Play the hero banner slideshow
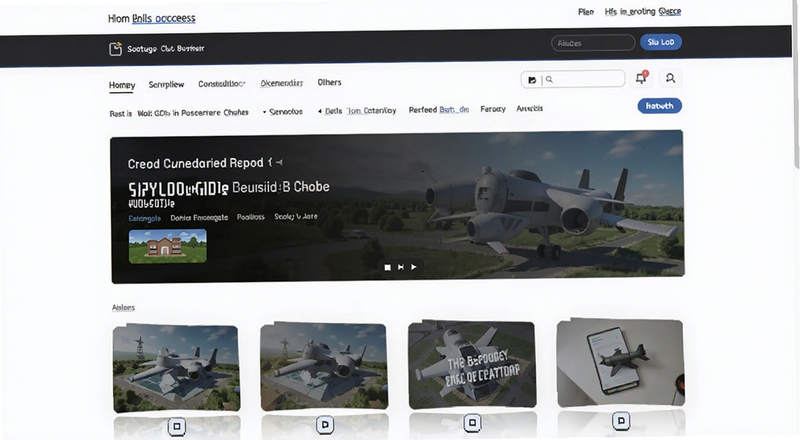Viewport: 800px width, 440px height. click(414, 267)
